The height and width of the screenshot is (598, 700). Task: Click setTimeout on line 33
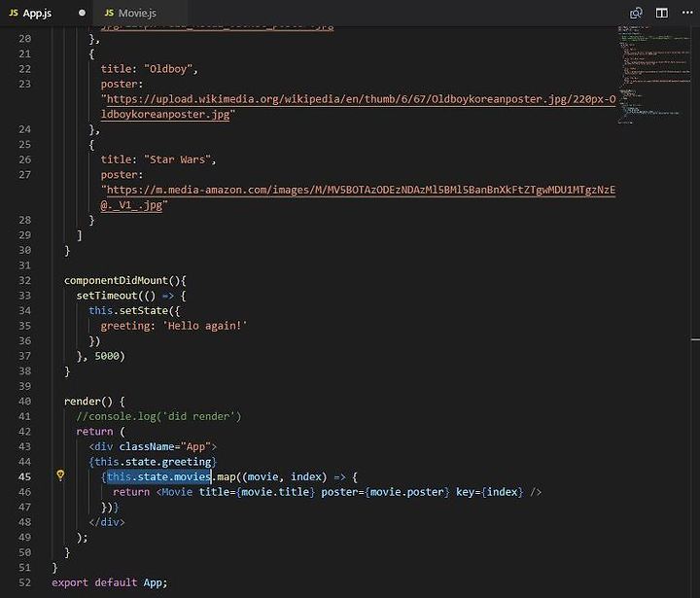tap(107, 296)
